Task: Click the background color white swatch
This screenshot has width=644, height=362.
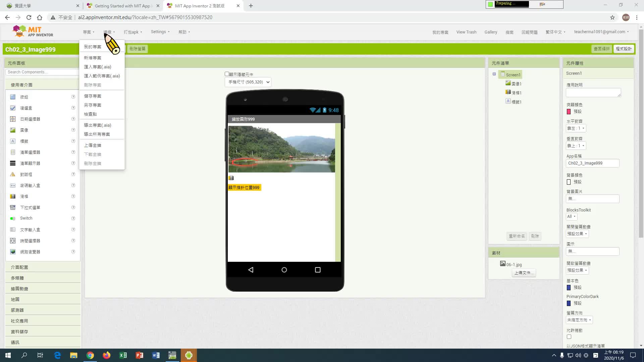Action: 569,182
